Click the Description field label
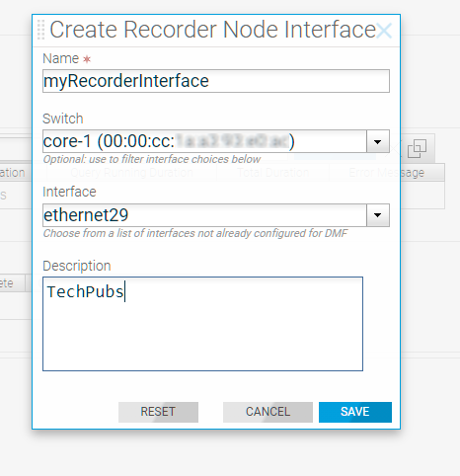 pyautogui.click(x=77, y=266)
